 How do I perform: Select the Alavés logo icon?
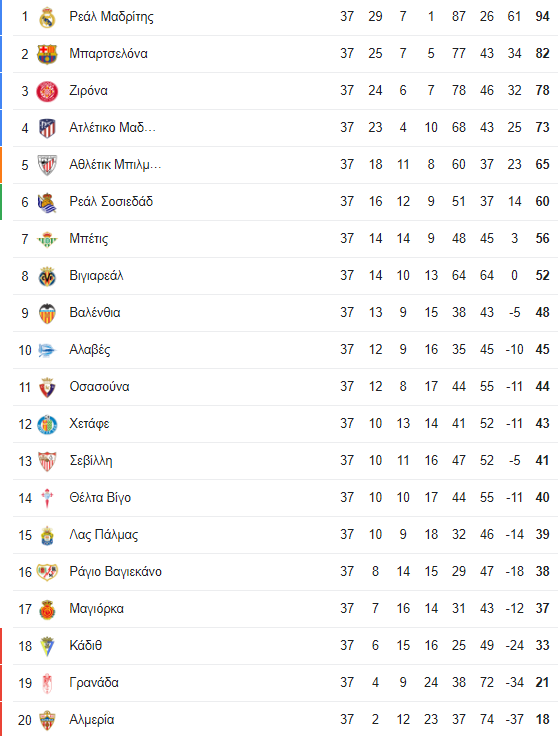pyautogui.click(x=47, y=350)
